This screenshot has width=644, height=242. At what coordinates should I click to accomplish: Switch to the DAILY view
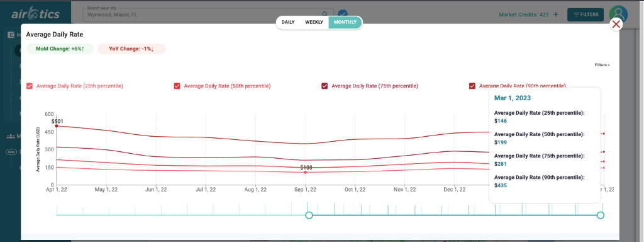pyautogui.click(x=288, y=22)
